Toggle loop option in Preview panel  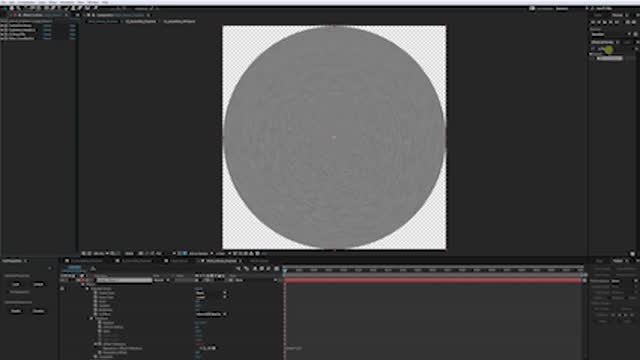[x=634, y=22]
